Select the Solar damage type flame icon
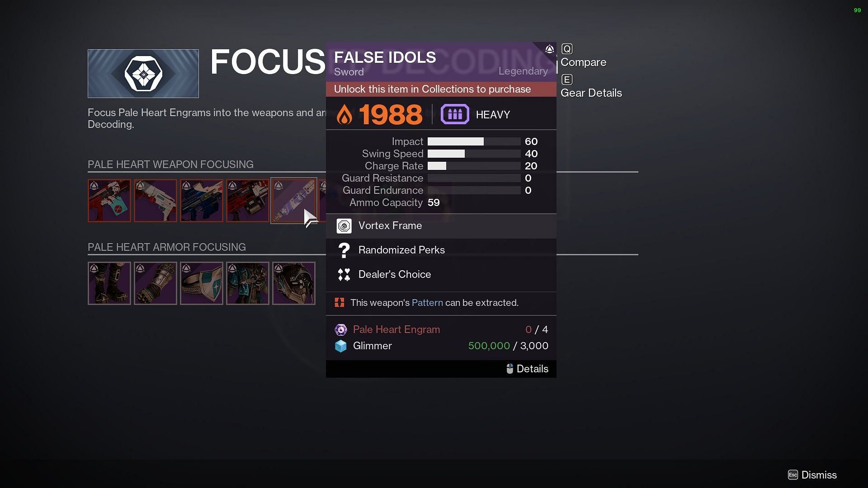Screen dimensions: 868x488 pos(346,114)
